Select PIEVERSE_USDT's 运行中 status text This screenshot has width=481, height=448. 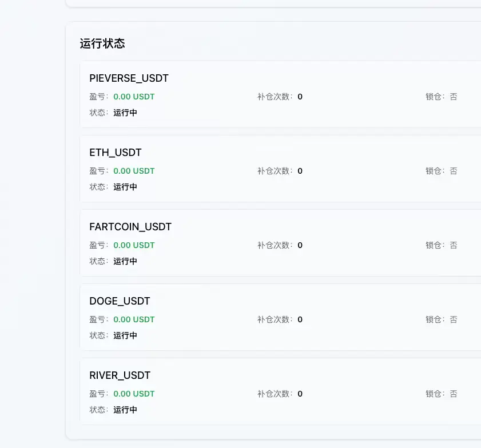pos(125,113)
